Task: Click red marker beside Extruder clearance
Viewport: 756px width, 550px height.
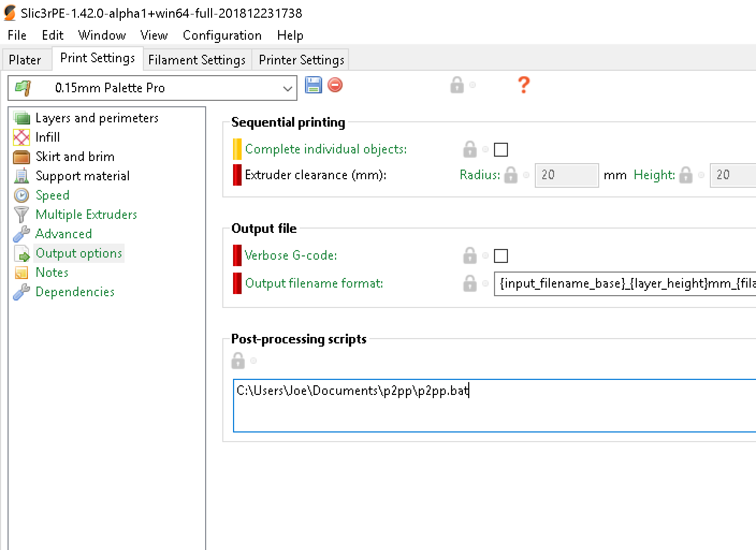Action: click(237, 175)
